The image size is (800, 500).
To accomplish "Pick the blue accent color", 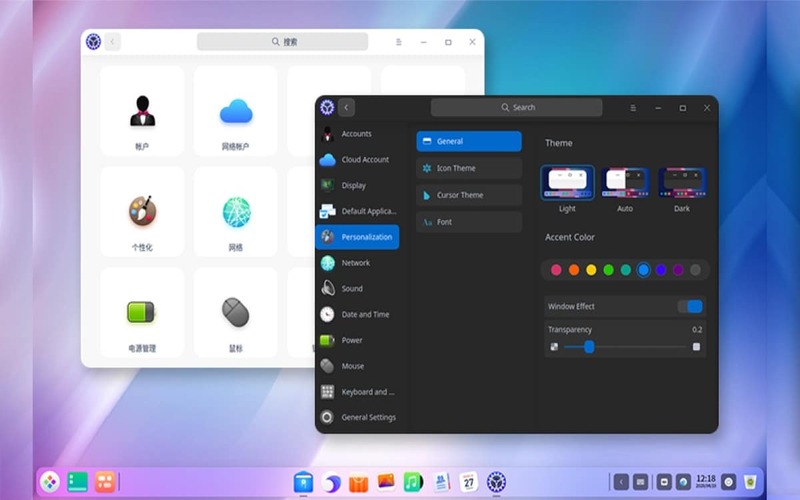I will click(x=643, y=270).
